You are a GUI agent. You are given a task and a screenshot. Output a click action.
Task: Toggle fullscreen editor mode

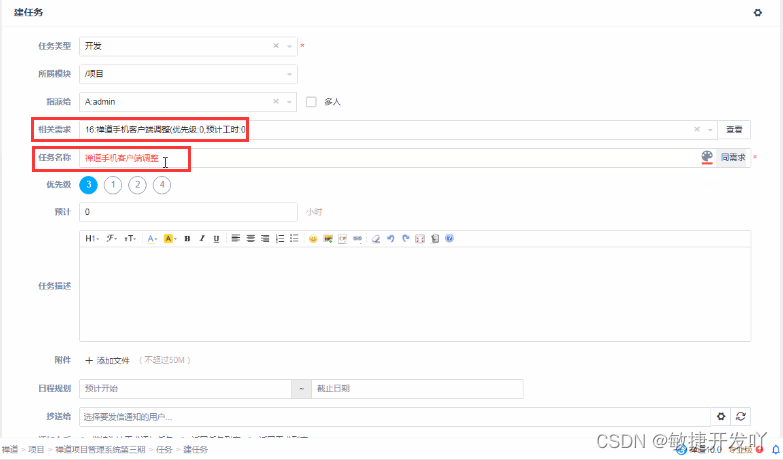[420, 239]
